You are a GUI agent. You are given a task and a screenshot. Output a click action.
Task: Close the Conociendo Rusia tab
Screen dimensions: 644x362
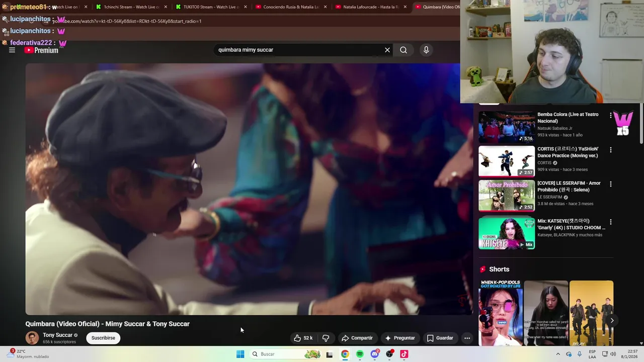point(325,7)
